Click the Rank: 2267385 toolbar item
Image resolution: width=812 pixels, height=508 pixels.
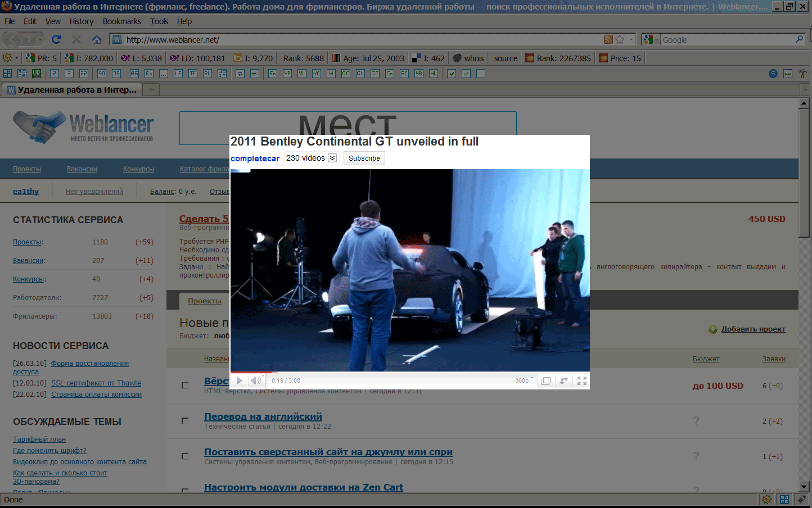[x=558, y=58]
